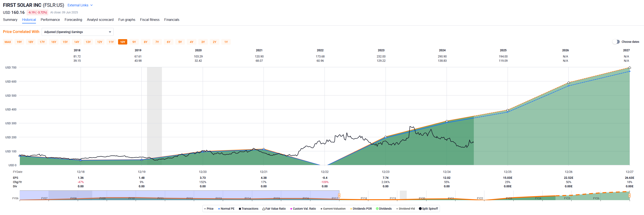The width and height of the screenshot is (644, 215).
Task: Toggle Normal PE legend item
Action: (x=226, y=209)
